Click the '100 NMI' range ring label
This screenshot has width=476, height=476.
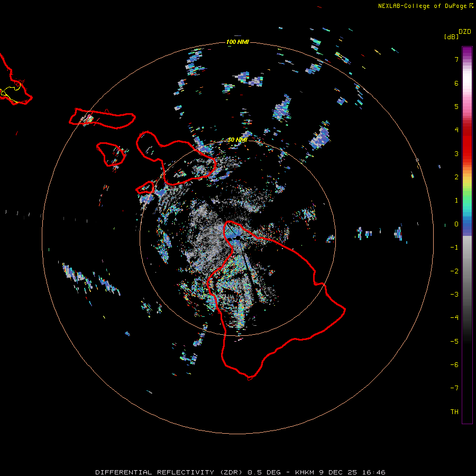[237, 42]
